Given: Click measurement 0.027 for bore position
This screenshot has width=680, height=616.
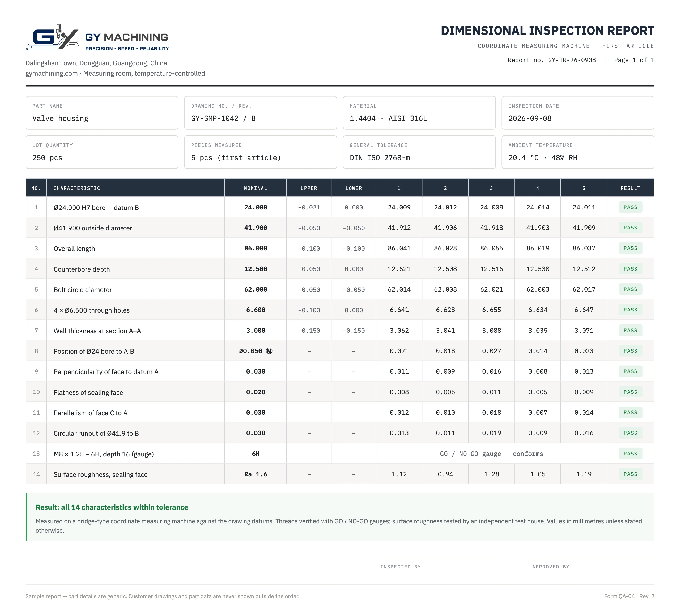Looking at the screenshot, I should click(491, 351).
